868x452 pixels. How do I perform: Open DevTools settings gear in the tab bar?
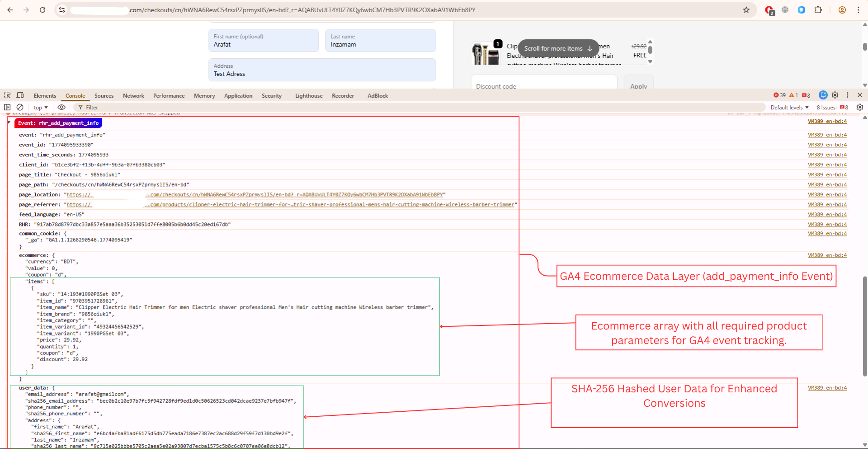(x=835, y=95)
